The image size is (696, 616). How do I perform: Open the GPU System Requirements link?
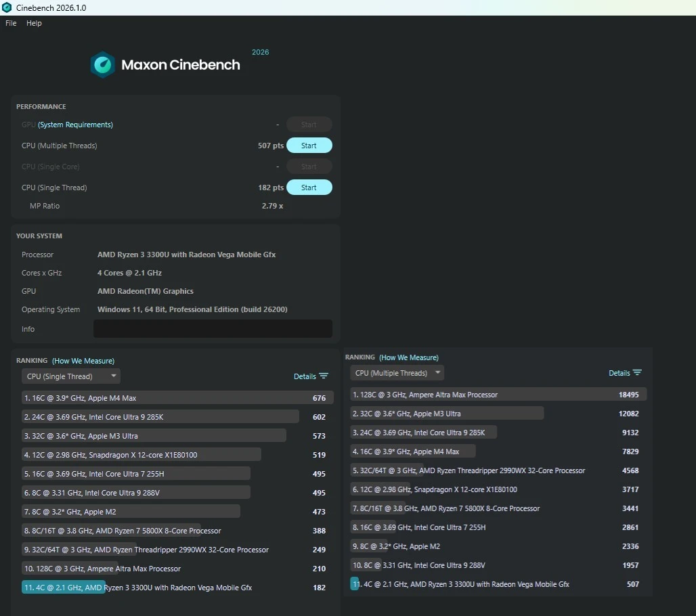tap(75, 125)
